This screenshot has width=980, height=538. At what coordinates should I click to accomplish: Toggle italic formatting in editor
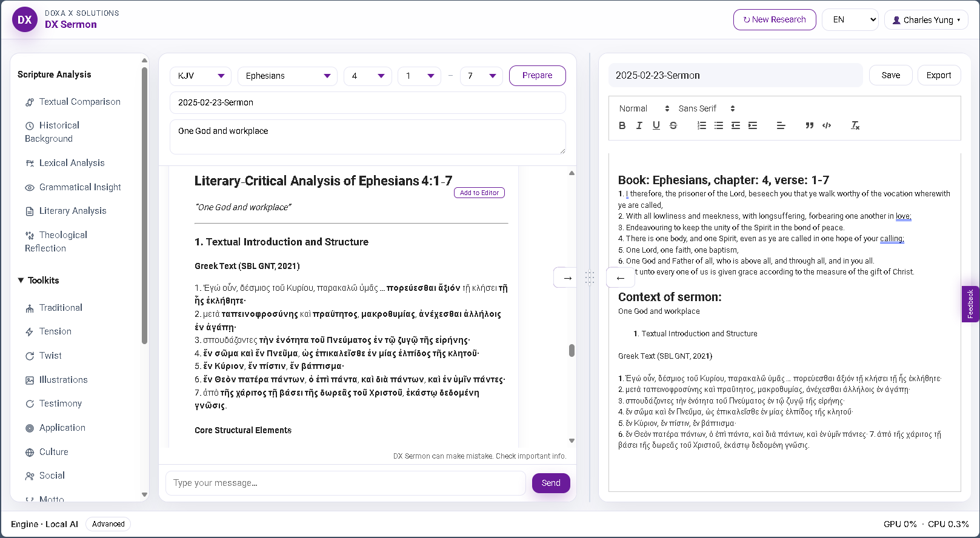[639, 125]
